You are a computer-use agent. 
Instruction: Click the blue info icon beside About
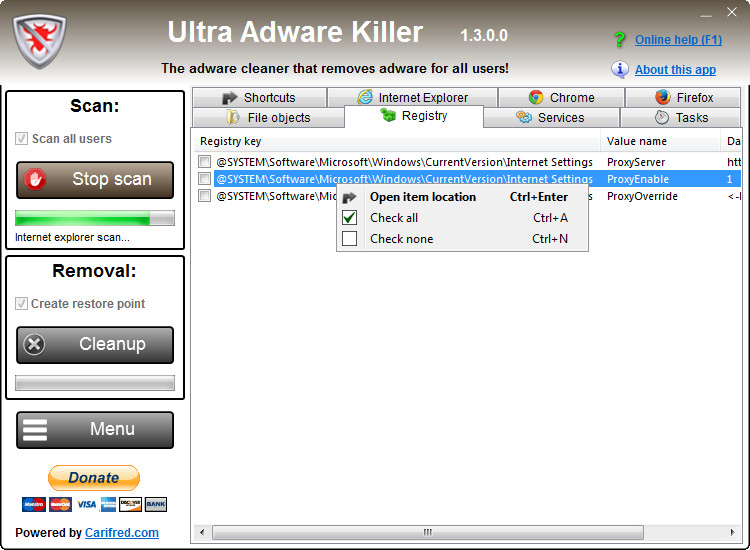(x=620, y=70)
